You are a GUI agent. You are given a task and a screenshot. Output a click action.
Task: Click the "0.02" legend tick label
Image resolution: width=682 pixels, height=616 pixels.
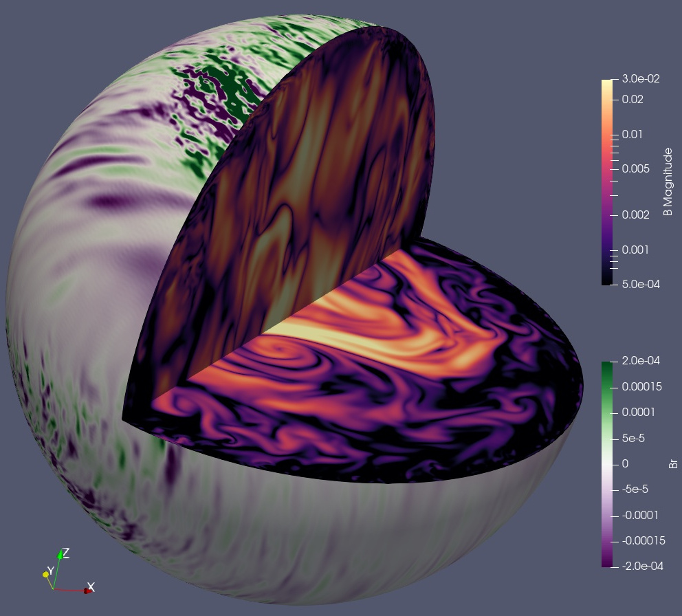pos(632,99)
